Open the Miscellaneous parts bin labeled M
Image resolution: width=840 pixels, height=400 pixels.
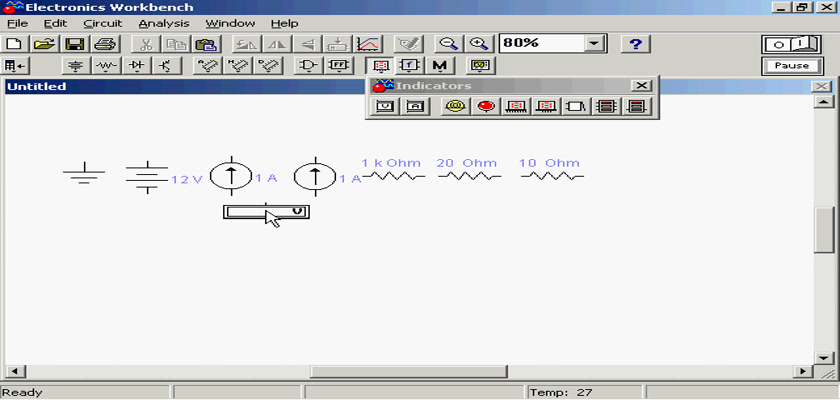[x=440, y=66]
